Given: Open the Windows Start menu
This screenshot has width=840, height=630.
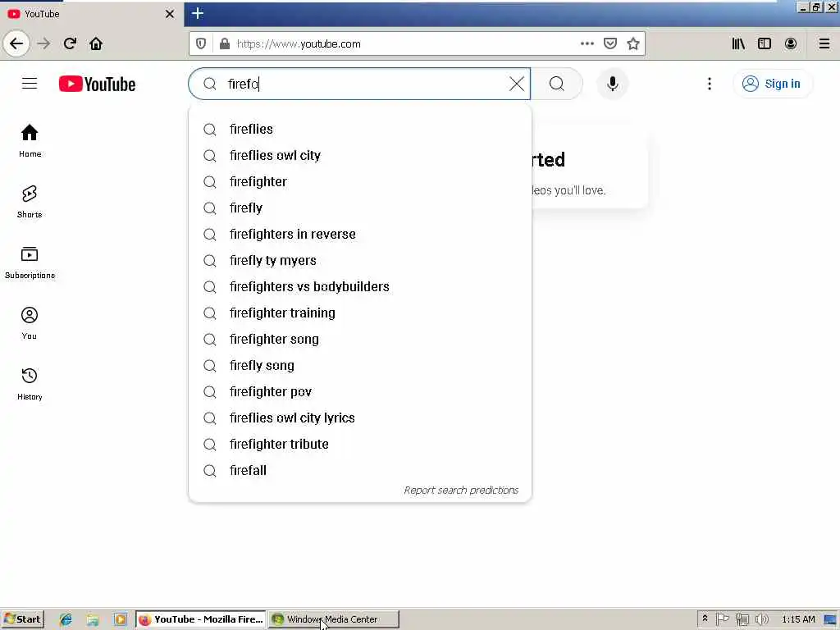Looking at the screenshot, I should 22,619.
